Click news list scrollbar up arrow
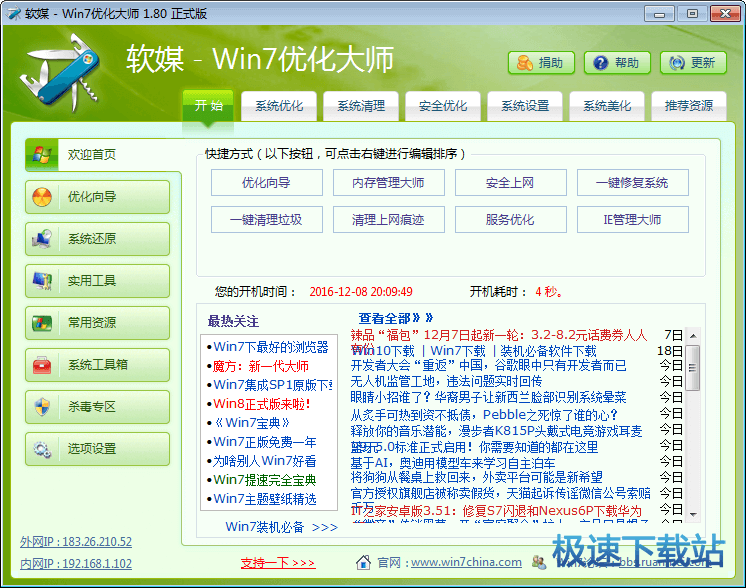 693,336
